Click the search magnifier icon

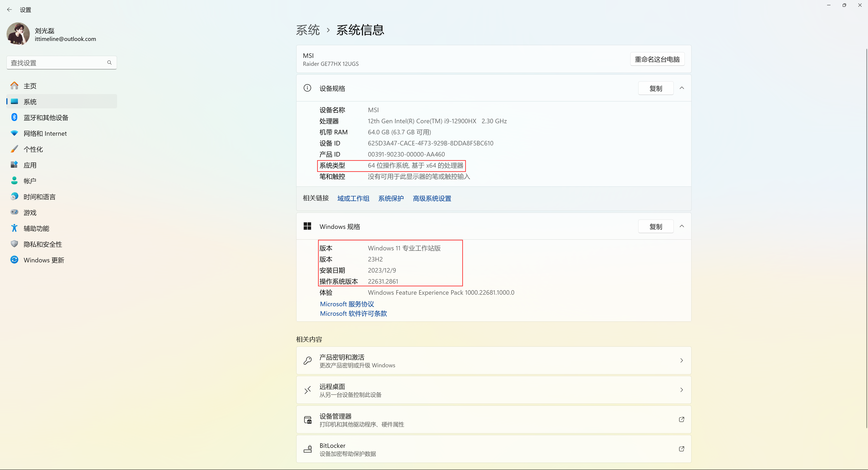pyautogui.click(x=109, y=62)
